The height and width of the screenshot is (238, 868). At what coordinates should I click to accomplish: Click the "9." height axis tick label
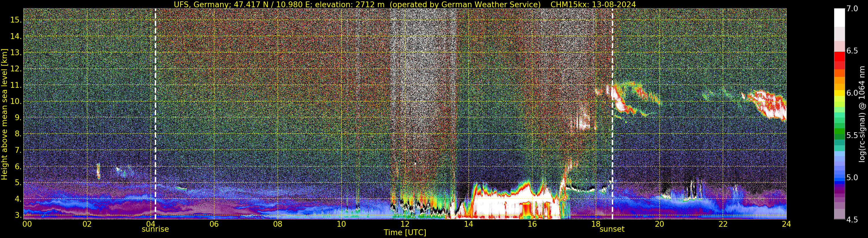click(18, 118)
